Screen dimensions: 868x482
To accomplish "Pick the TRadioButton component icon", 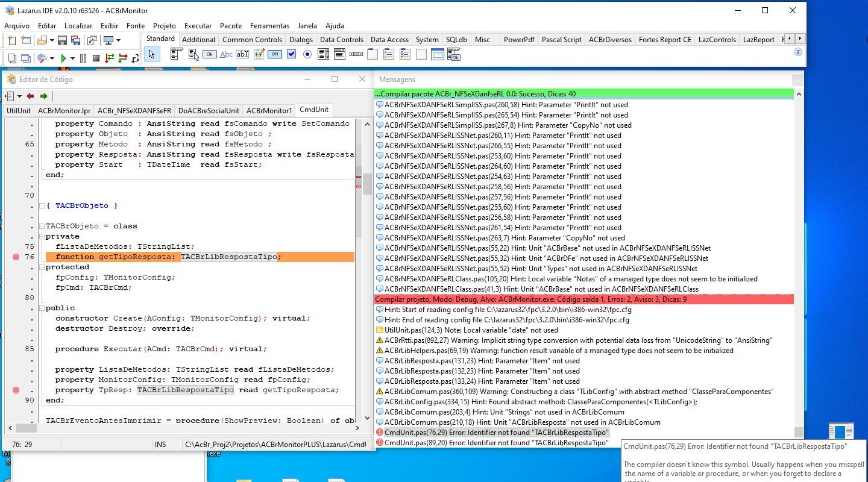I will pos(307,54).
